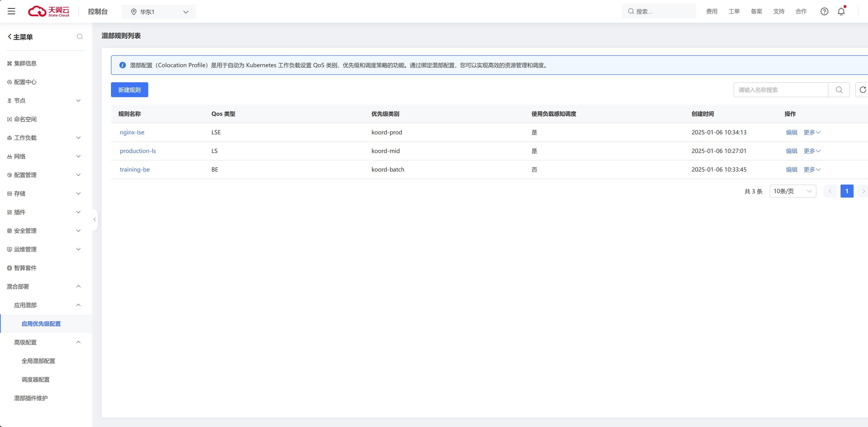The width and height of the screenshot is (868, 427).
Task: Click the 配置中心 gear icon
Action: point(10,82)
